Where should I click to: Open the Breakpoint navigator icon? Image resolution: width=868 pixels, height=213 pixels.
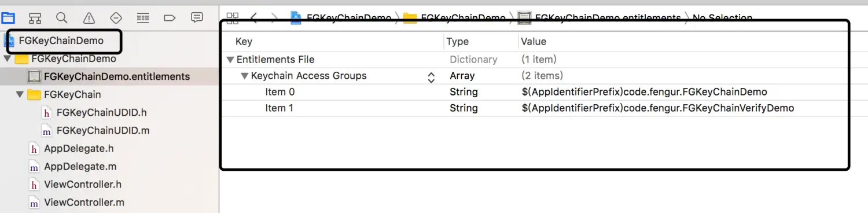[x=170, y=18]
